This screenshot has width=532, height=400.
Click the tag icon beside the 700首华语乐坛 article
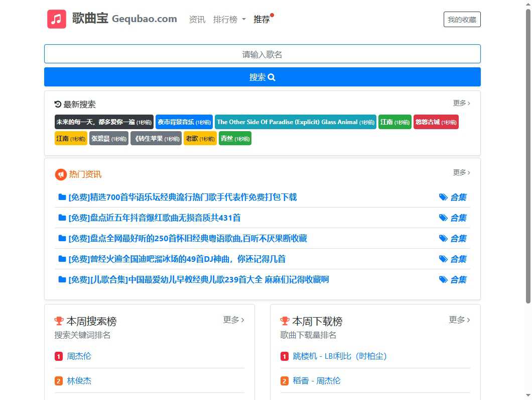[x=443, y=197]
